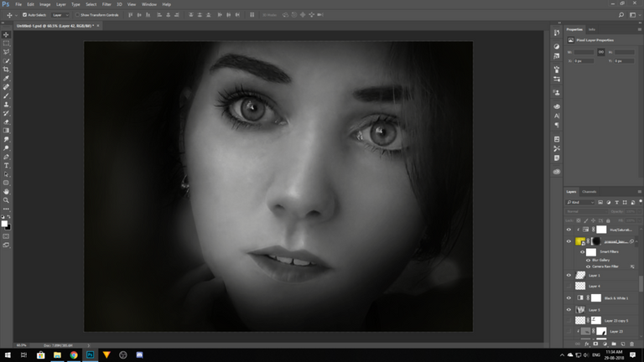644x362 pixels.
Task: Toggle the Auto-Select checkbox
Action: pyautogui.click(x=25, y=15)
